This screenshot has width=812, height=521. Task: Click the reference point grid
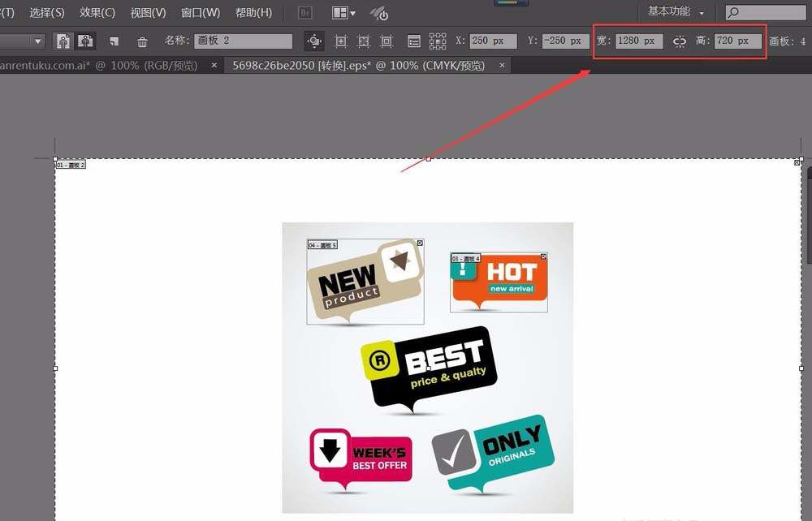click(x=438, y=41)
